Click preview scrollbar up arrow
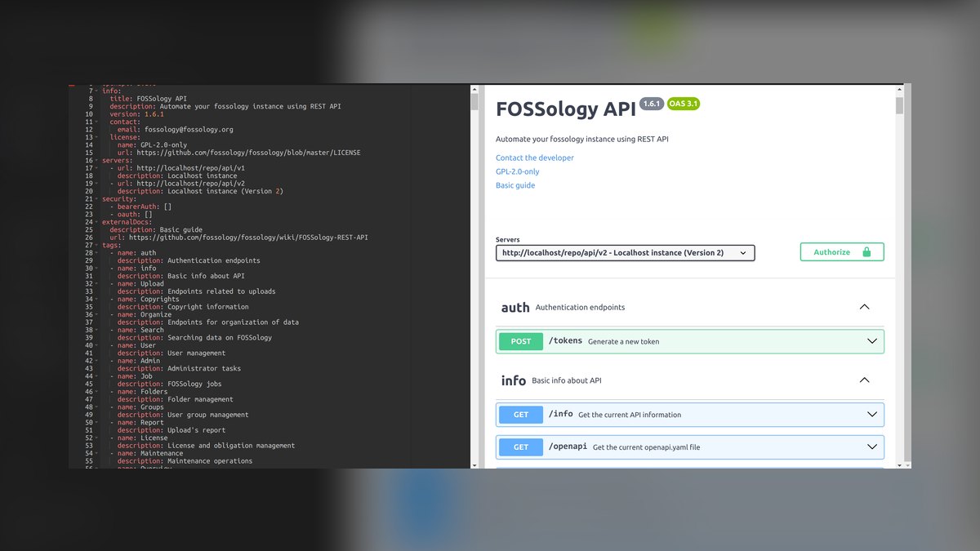The image size is (980, 551). (899, 88)
